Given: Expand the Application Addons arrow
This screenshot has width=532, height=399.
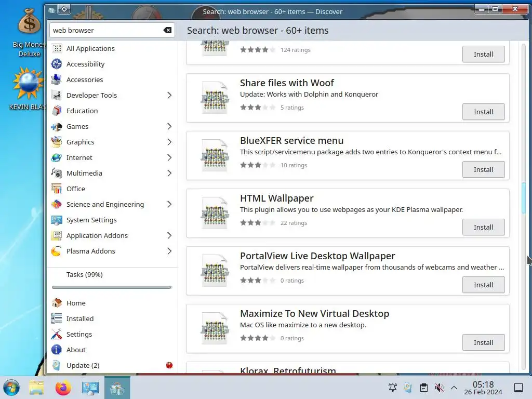Looking at the screenshot, I should pos(169,236).
